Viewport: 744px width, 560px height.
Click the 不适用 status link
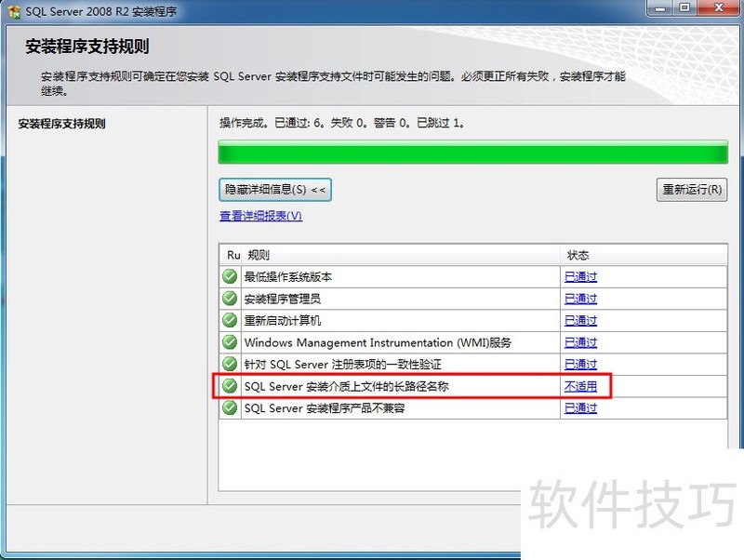pos(581,386)
